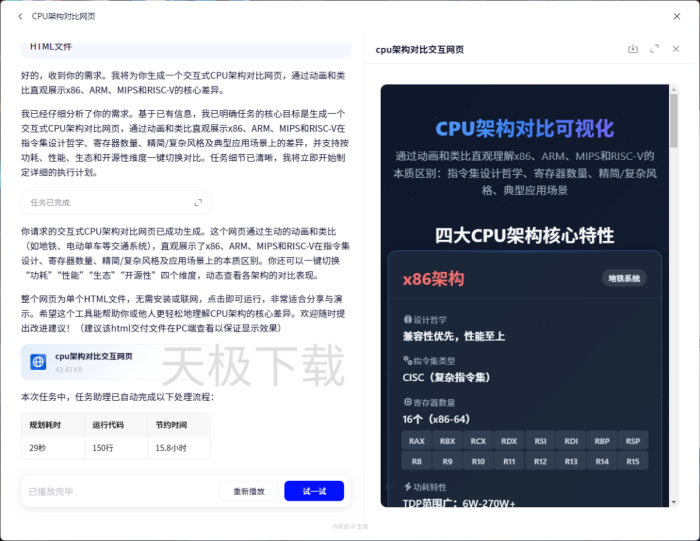Viewport: 700px width, 541px height.
Task: Click the 43.43 KB file size text
Action: click(x=69, y=370)
